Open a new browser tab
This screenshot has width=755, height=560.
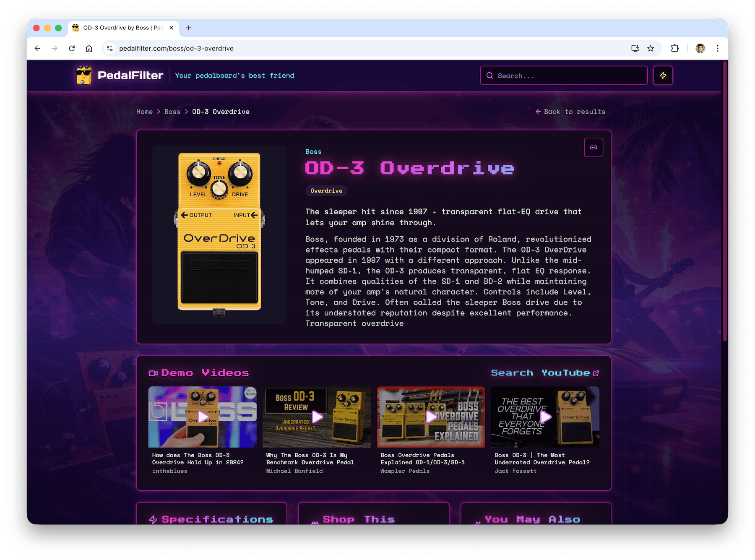[189, 28]
